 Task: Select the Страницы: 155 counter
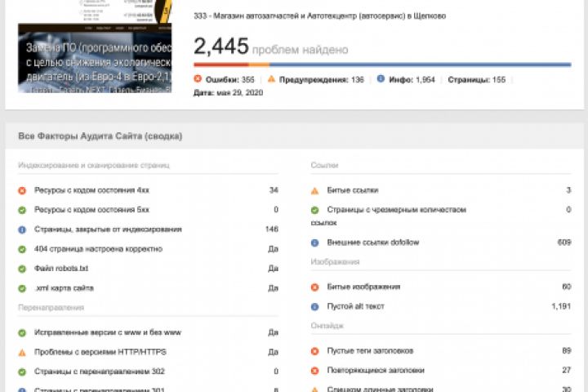click(477, 79)
